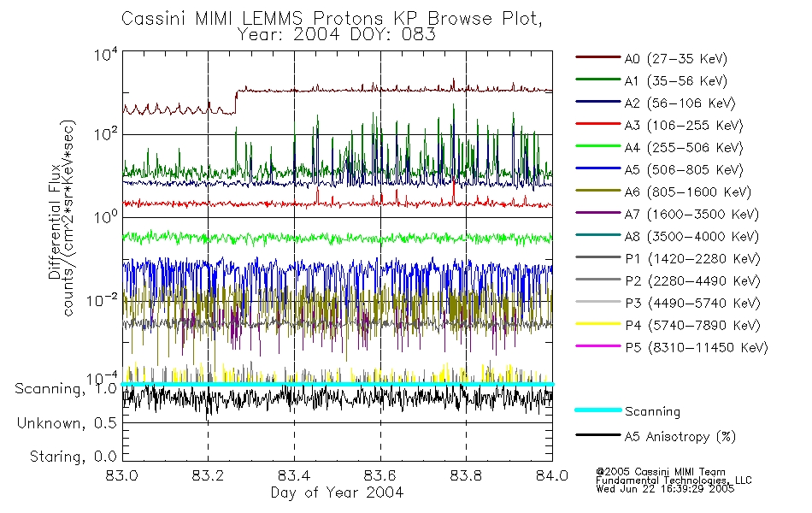
Task: Click the Year: 2004 DOY: 083 subtitle
Action: pyautogui.click(x=337, y=35)
